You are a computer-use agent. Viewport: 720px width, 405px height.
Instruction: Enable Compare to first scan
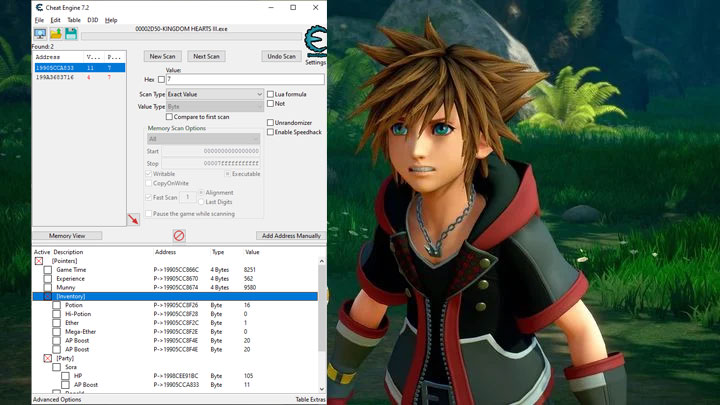169,117
